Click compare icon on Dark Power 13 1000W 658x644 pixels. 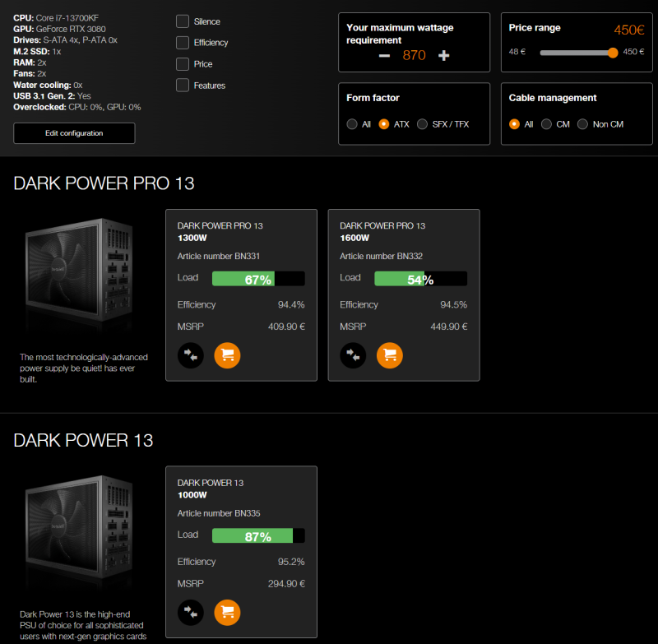pyautogui.click(x=191, y=613)
